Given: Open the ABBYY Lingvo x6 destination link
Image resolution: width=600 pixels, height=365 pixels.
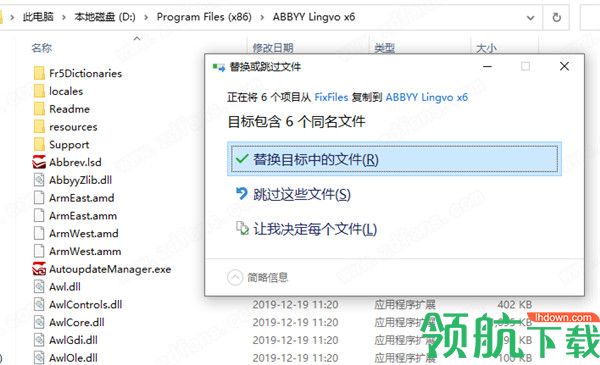Looking at the screenshot, I should click(x=427, y=97).
